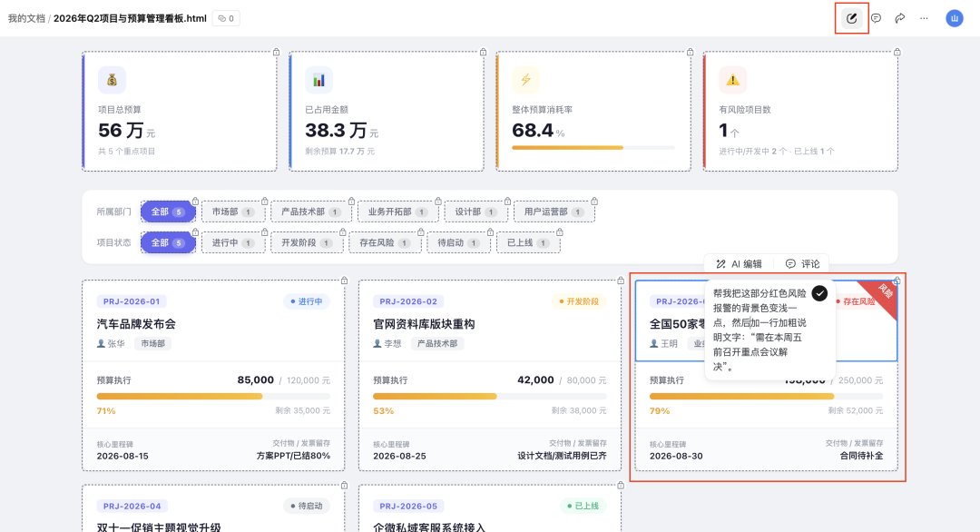Click file name 2026年Q2项目与预算管理看板.html

point(130,18)
